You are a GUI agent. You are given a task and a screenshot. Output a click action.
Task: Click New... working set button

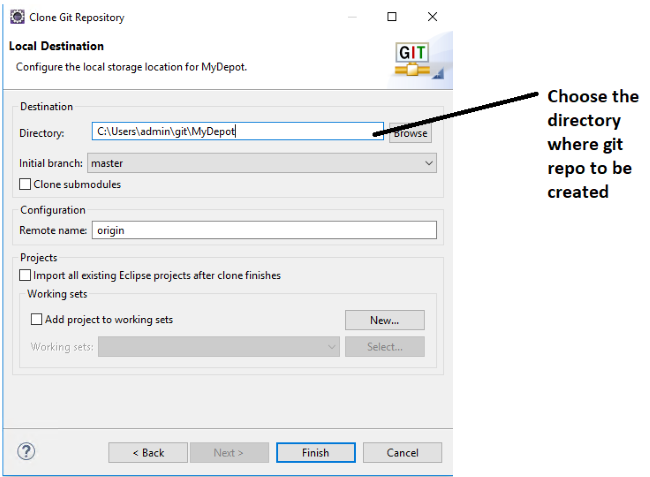pos(385,320)
